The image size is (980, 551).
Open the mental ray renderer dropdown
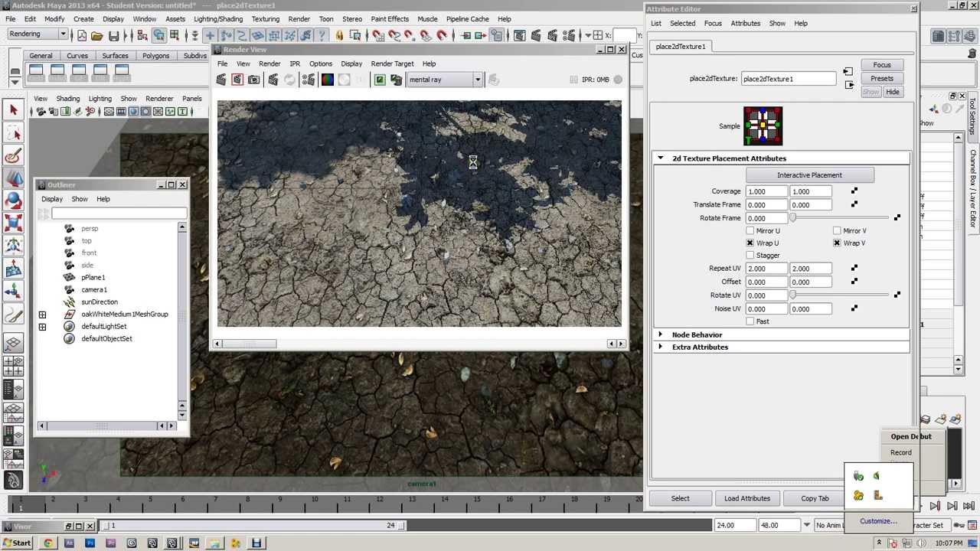pyautogui.click(x=477, y=80)
